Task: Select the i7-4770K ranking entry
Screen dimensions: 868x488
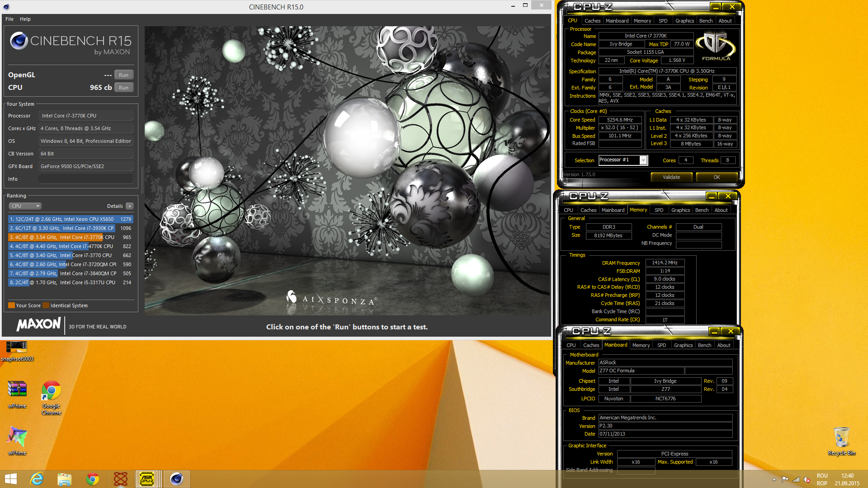Action: point(71,246)
